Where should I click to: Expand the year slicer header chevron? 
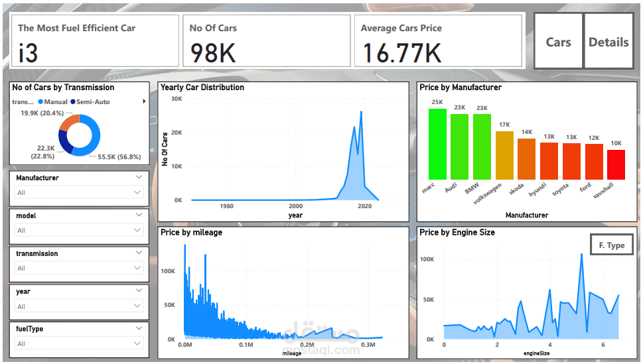[x=139, y=290]
